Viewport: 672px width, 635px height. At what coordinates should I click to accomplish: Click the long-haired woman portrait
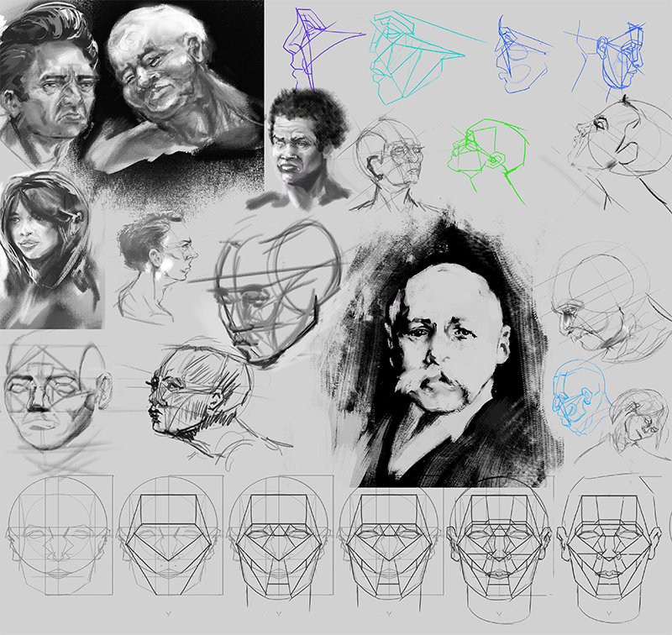click(x=50, y=249)
